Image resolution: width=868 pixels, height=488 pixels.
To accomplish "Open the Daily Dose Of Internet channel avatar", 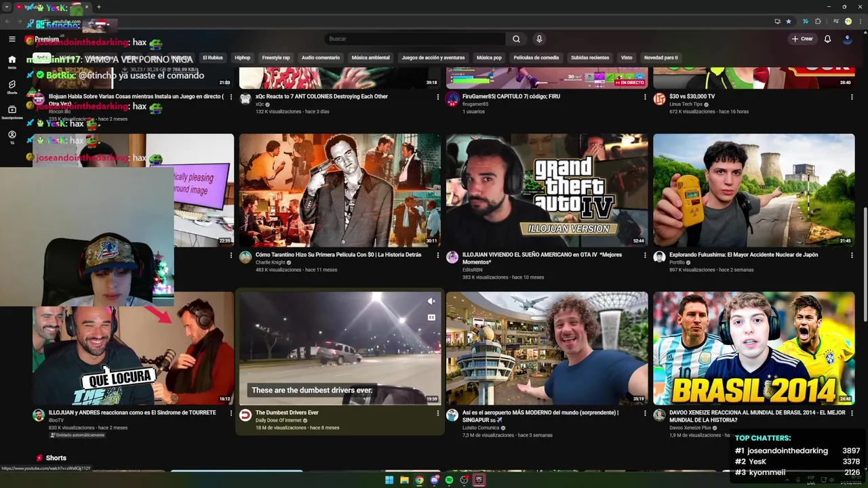I will pyautogui.click(x=245, y=415).
